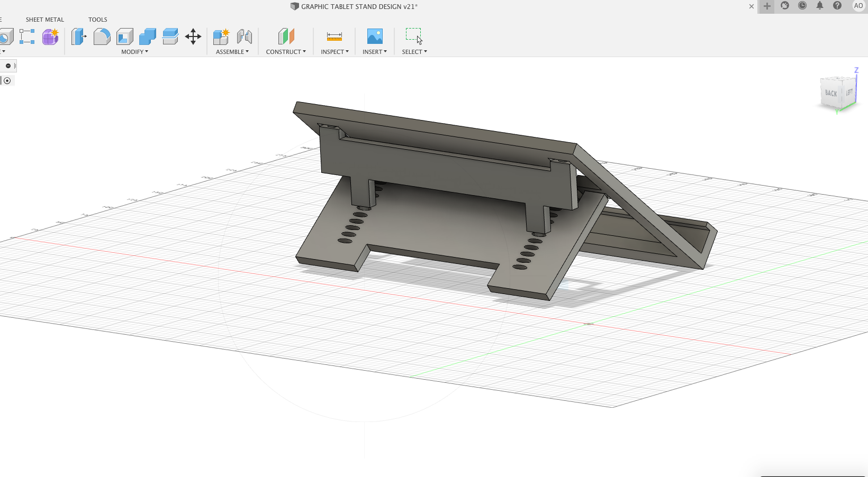The height and width of the screenshot is (477, 868).
Task: Select the Fillet tool icon
Action: 102,36
